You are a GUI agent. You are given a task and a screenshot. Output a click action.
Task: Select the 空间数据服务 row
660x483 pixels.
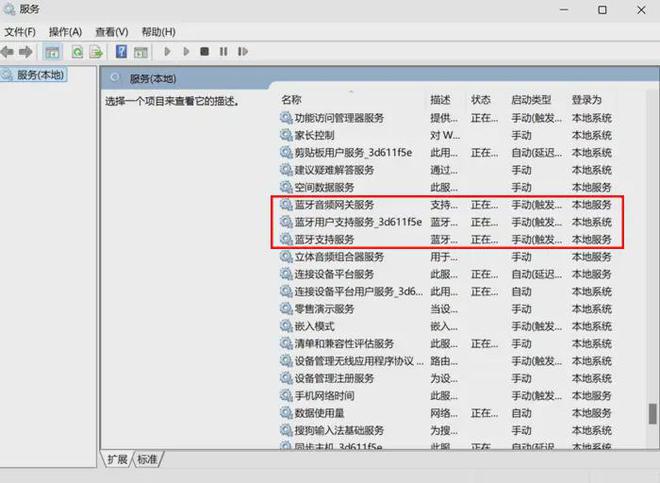tap(446, 187)
